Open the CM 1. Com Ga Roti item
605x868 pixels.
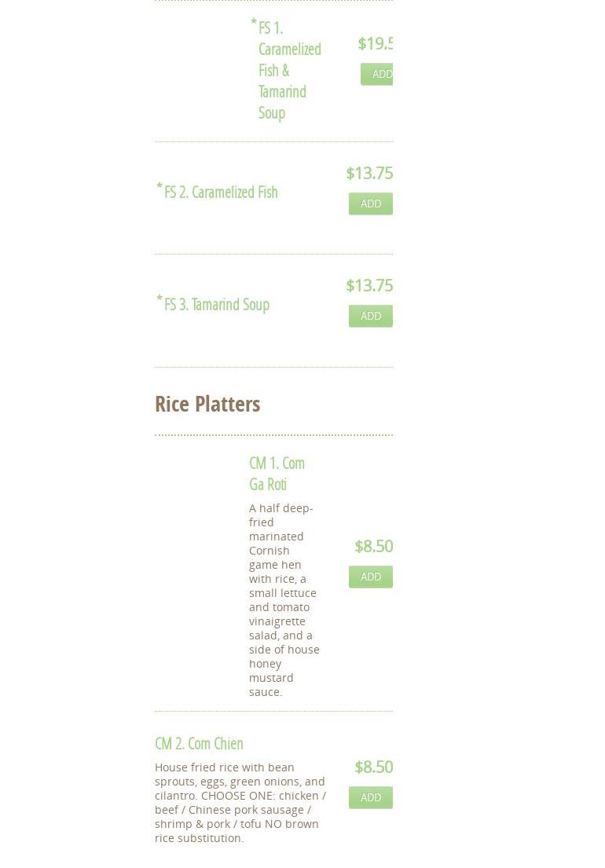277,473
